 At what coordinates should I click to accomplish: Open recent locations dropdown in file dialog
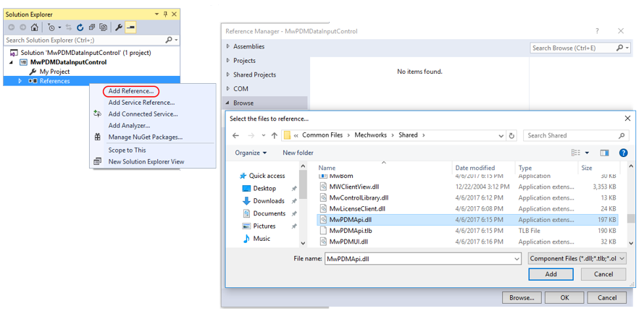(x=264, y=135)
